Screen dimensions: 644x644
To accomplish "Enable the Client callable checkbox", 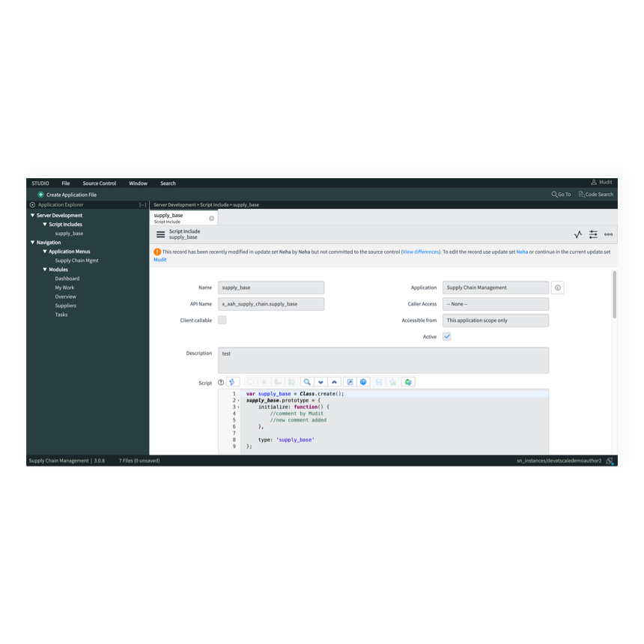I will coord(222,320).
